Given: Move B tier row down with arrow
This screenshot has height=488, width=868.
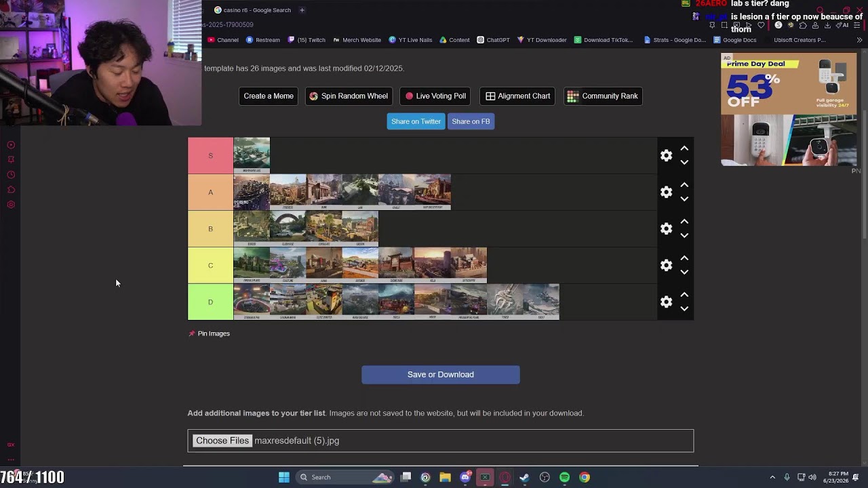Looking at the screenshot, I should point(684,236).
